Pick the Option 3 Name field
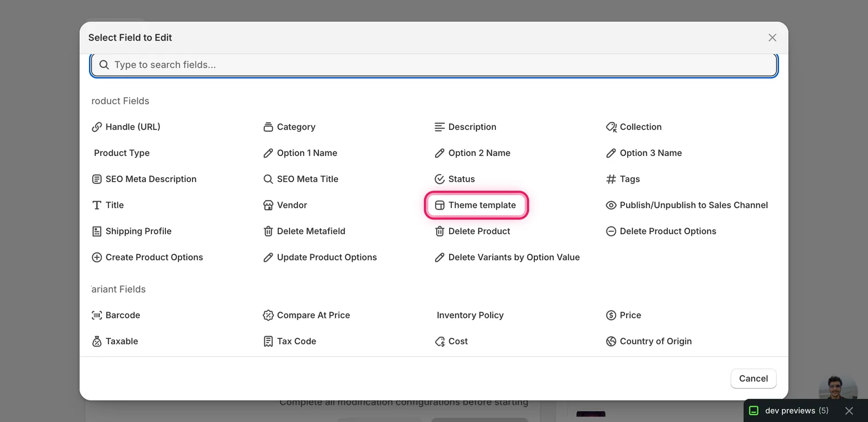 644,153
